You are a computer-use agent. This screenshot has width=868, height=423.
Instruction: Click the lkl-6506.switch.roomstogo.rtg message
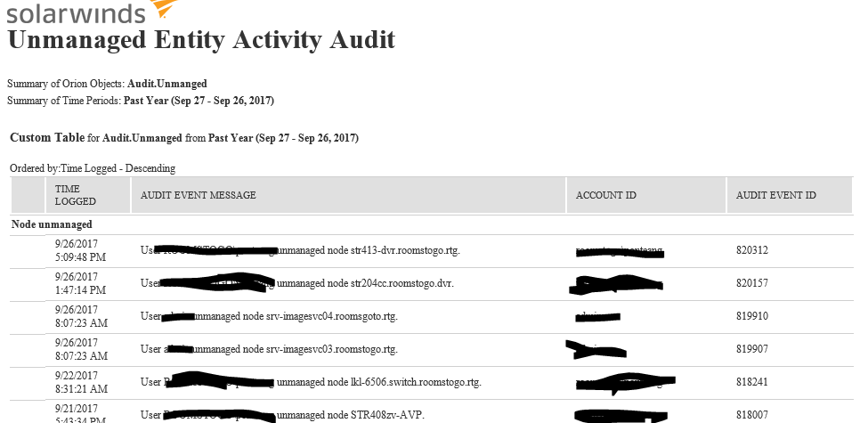tap(311, 382)
